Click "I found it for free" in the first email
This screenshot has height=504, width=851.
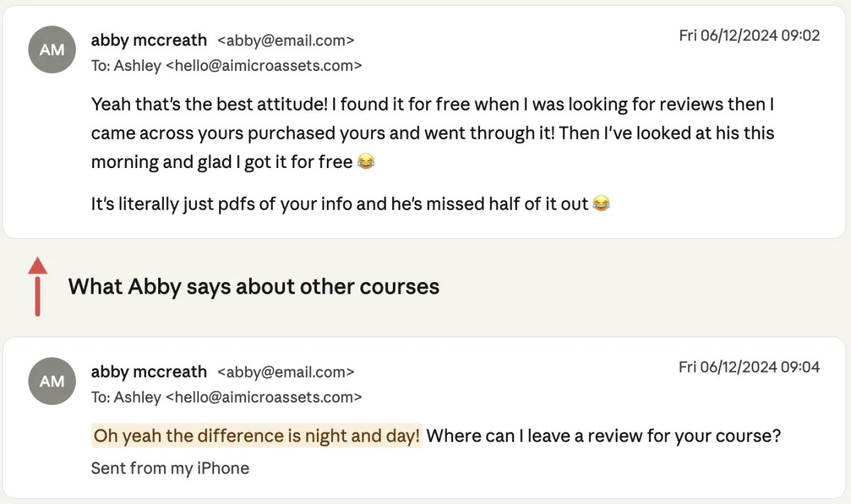401,105
